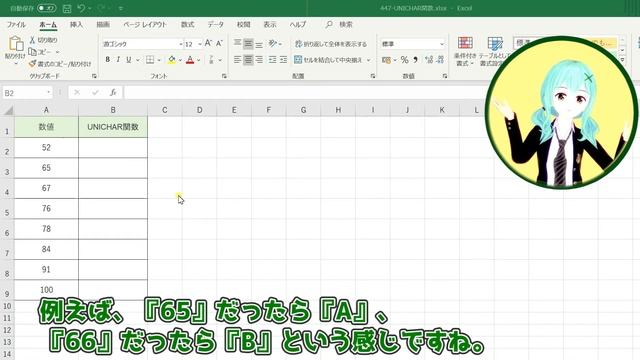Click the 検索 search box
Image resolution: width=640 pixels, height=360 pixels.
coord(339,24)
